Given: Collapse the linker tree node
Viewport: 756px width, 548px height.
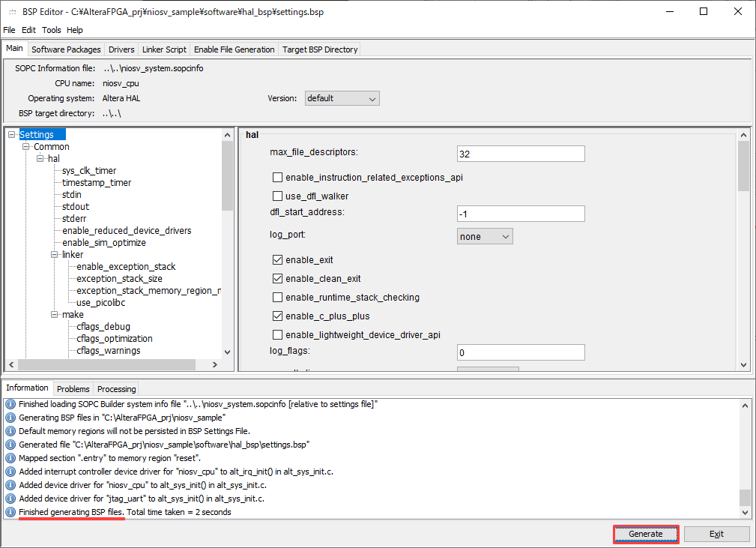Looking at the screenshot, I should coord(55,255).
